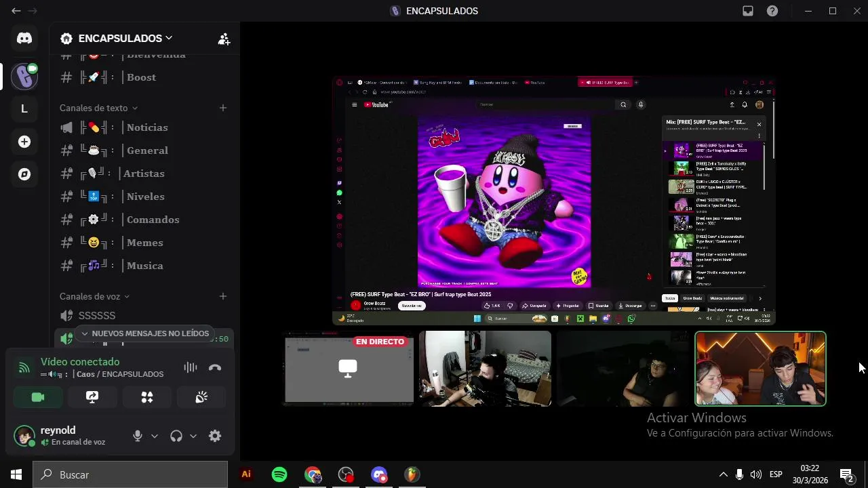Screen dimensions: 868x488
Task: Invite people to ENCAPSULADOS server icon
Action: coord(224,39)
